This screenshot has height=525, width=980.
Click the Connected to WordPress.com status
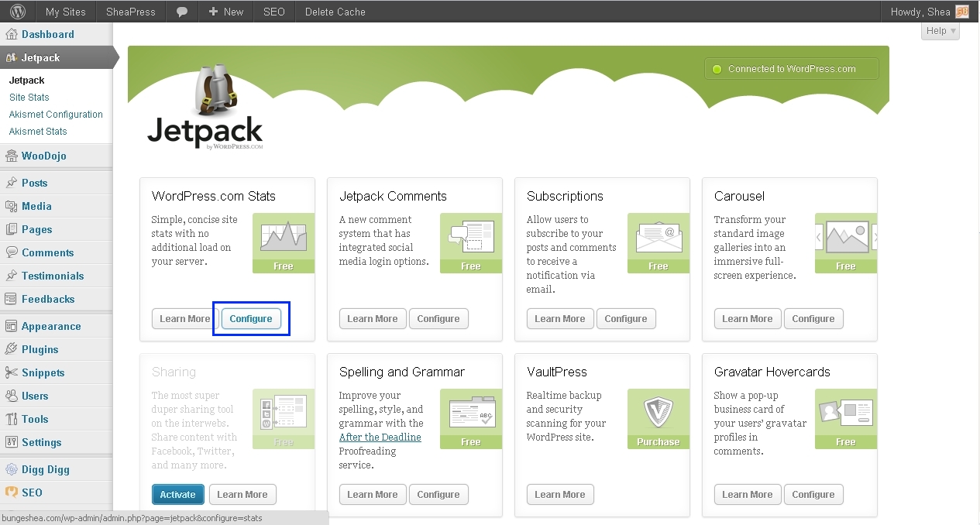[x=792, y=69]
